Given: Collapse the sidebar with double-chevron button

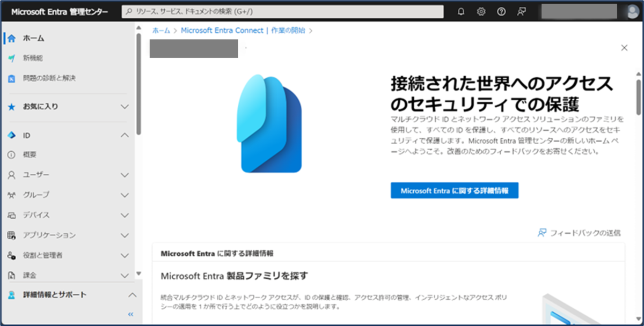Looking at the screenshot, I should [130, 314].
